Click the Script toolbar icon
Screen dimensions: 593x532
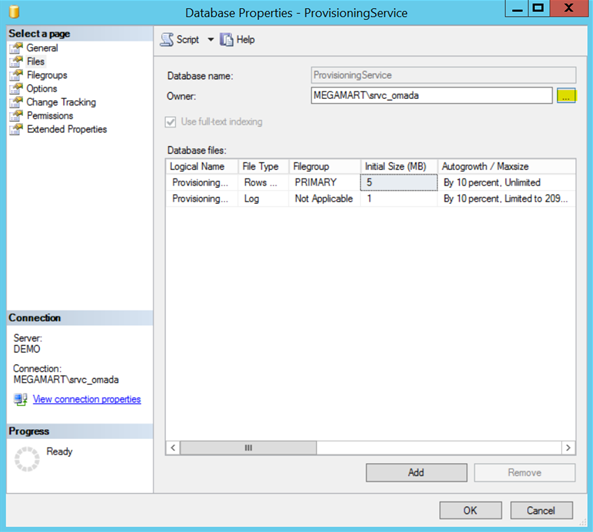point(167,40)
